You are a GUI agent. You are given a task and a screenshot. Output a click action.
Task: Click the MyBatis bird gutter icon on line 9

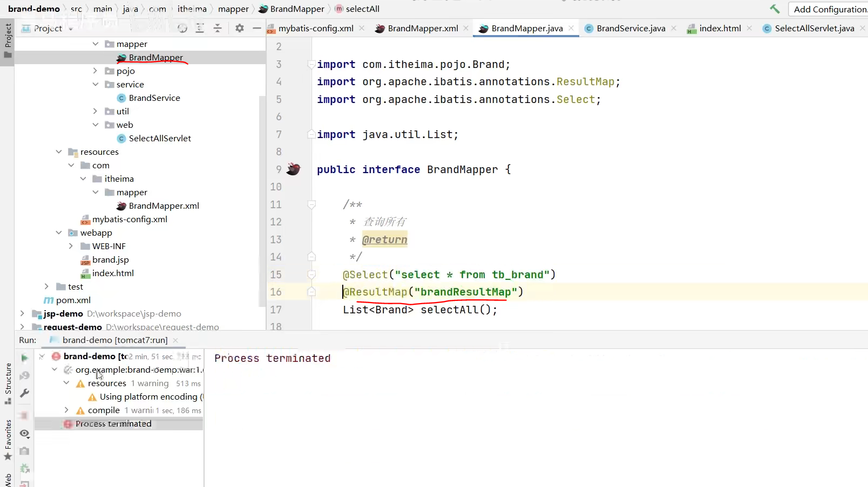[293, 169]
